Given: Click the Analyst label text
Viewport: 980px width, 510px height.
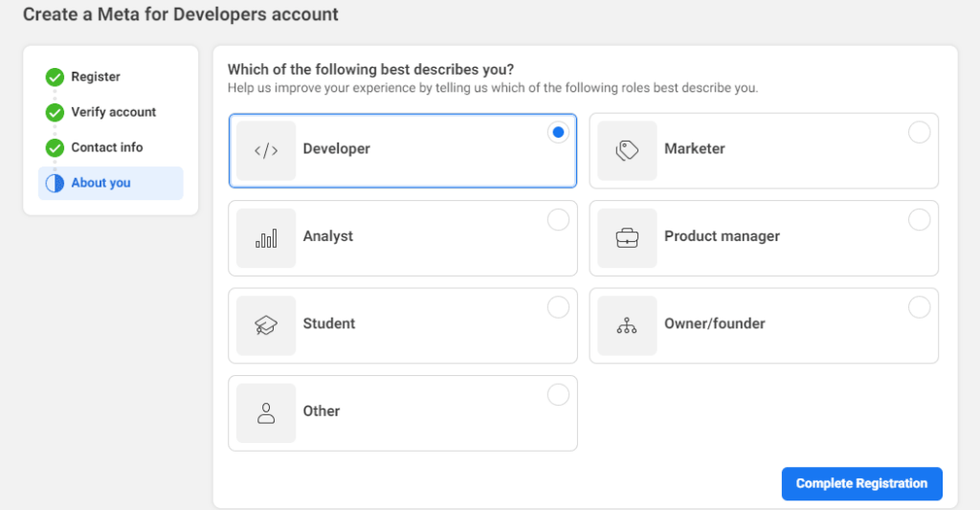Looking at the screenshot, I should click(x=328, y=236).
